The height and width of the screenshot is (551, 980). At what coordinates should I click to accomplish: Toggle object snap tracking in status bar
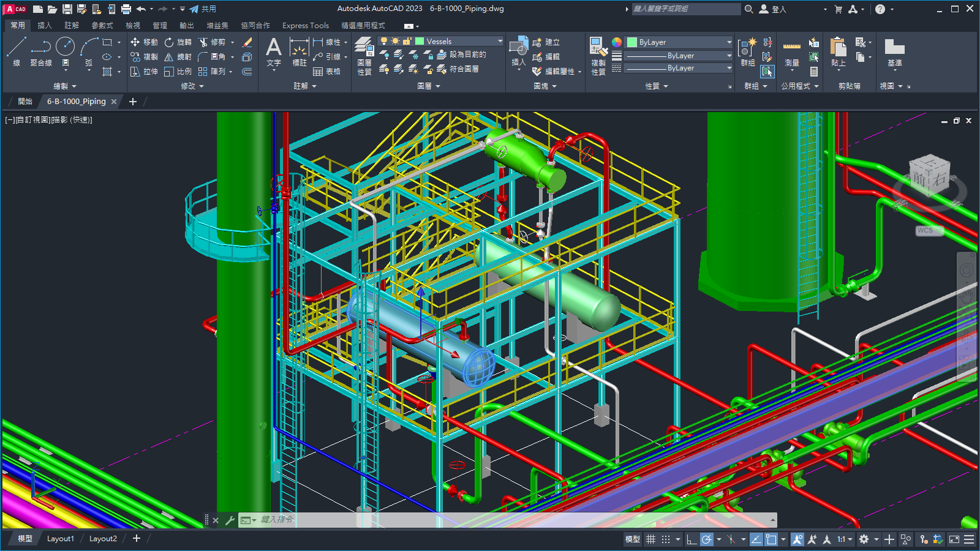coord(756,539)
